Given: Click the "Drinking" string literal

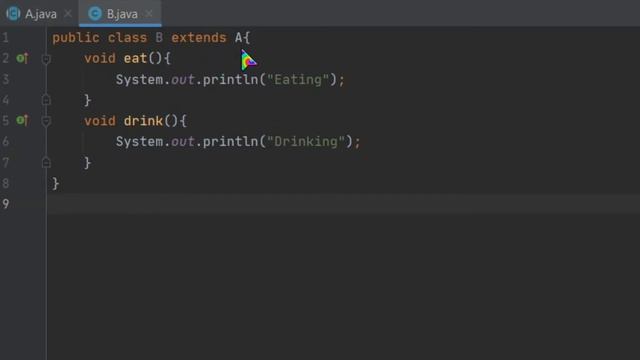Looking at the screenshot, I should [306, 142].
